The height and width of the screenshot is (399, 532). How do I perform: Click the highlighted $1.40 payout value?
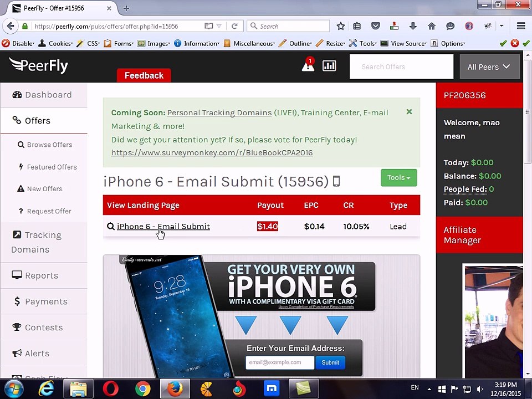click(267, 226)
